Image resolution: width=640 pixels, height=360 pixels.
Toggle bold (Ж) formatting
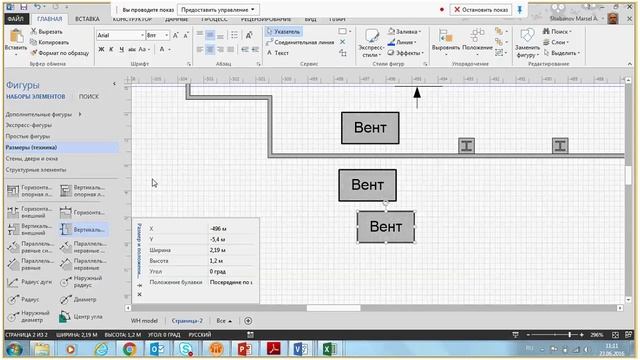point(101,49)
